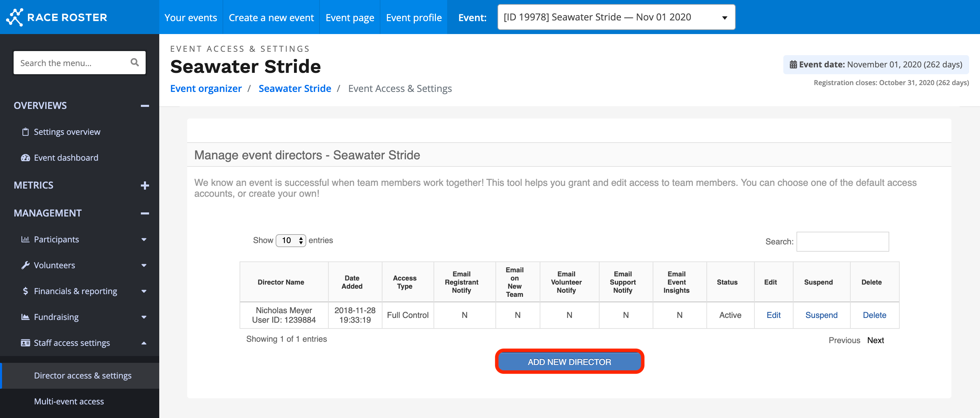Click the Volunteers wrench icon
980x418 pixels.
click(x=26, y=266)
